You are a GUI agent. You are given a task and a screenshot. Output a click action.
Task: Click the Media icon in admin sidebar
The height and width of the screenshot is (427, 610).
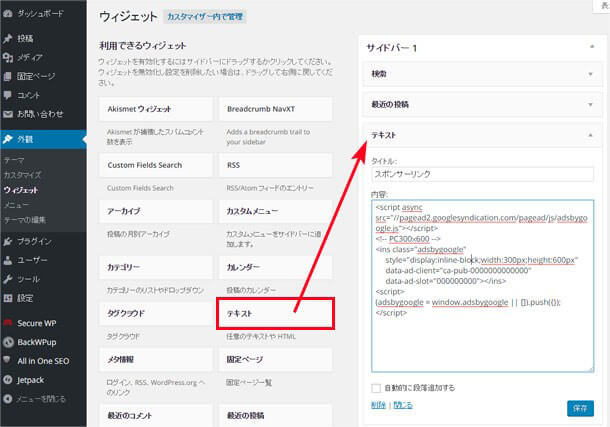pos(8,58)
